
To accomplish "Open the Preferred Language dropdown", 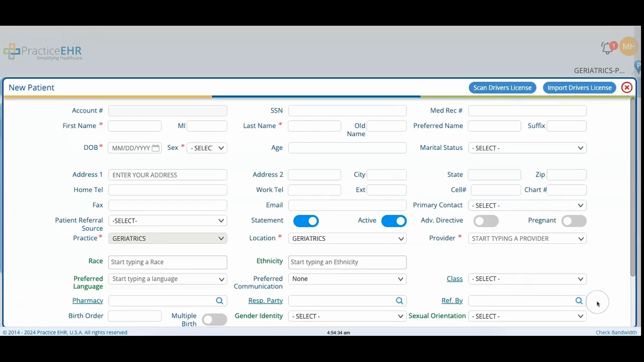I will click(x=168, y=279).
